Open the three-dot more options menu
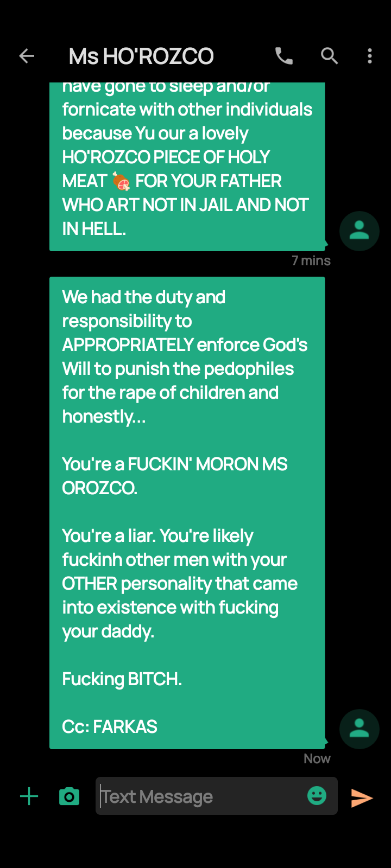This screenshot has height=868, width=391. [x=370, y=56]
